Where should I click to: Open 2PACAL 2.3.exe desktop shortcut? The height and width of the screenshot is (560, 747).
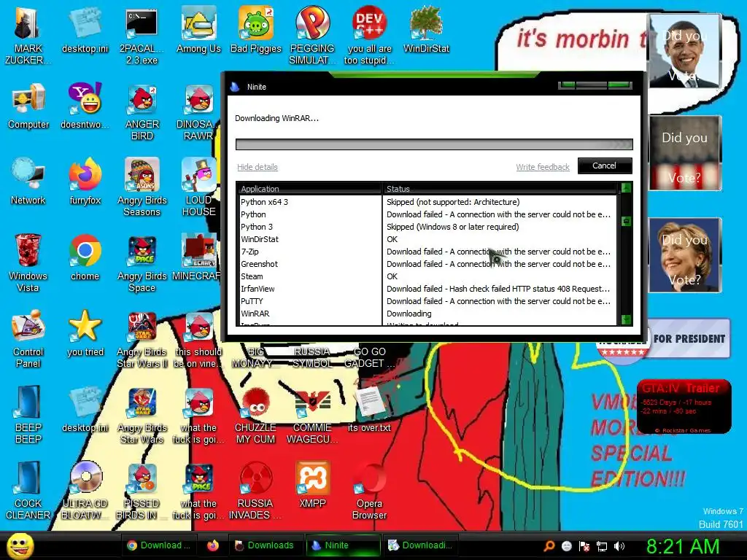[x=142, y=36]
